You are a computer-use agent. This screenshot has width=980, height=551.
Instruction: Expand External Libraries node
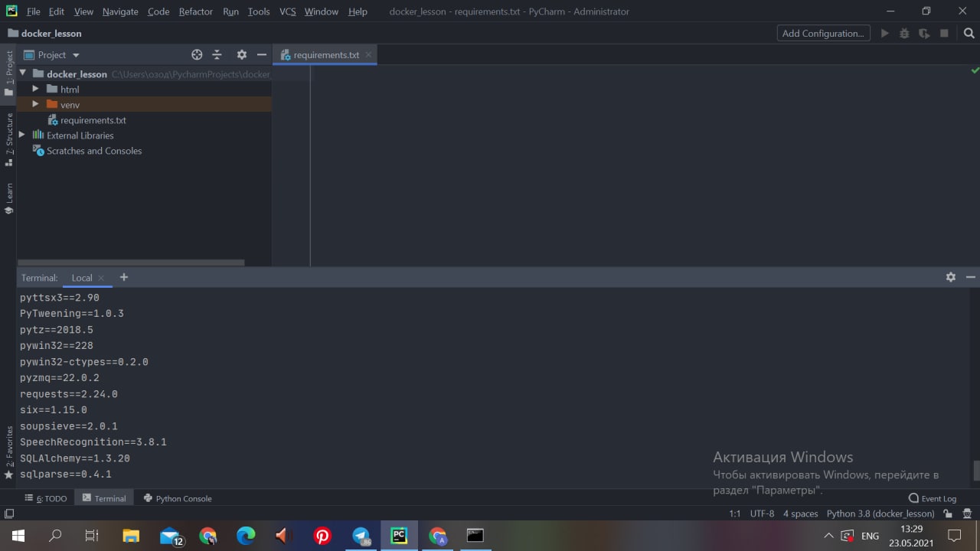coord(21,135)
